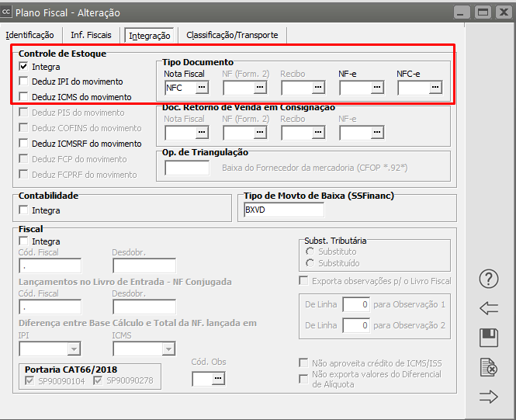Open lookup button for NF-e field
This screenshot has height=420, width=516.
click(x=376, y=88)
